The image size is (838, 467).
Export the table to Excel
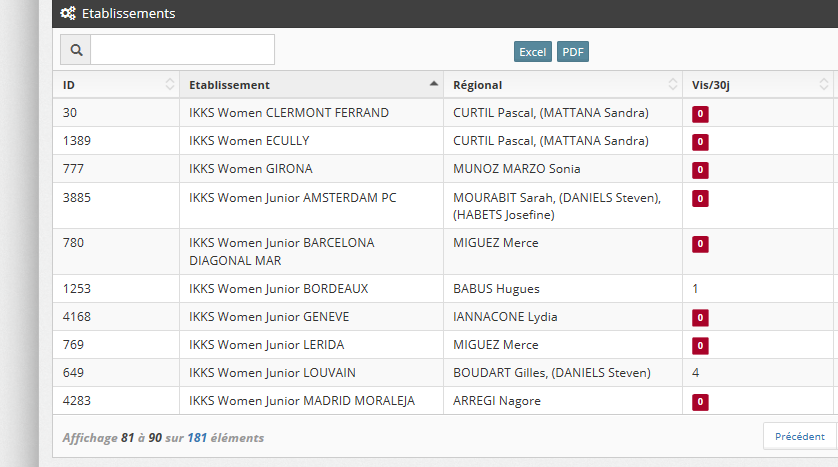coord(533,52)
